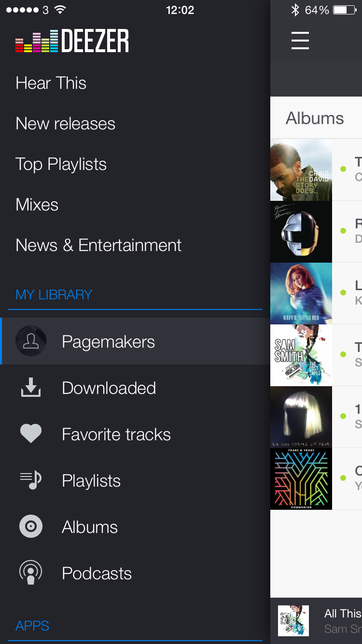This screenshot has width=362, height=644.
Task: Open Sam Smith The Lost Tapes cover
Action: click(x=301, y=355)
